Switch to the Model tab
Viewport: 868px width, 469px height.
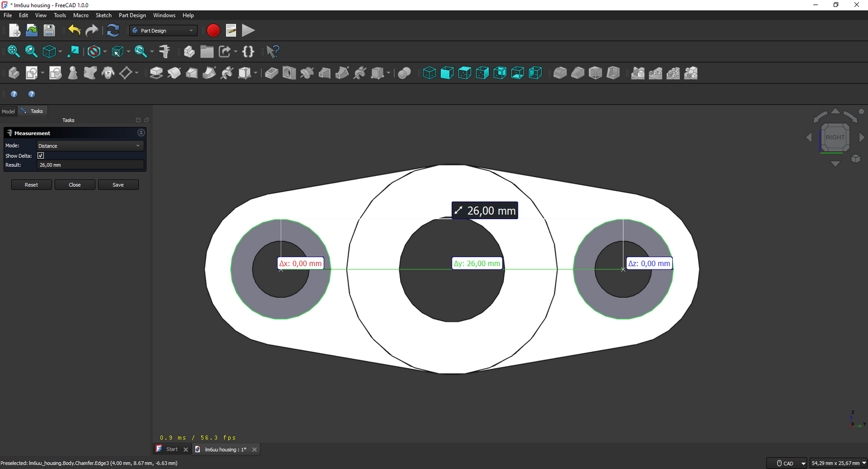pyautogui.click(x=8, y=111)
